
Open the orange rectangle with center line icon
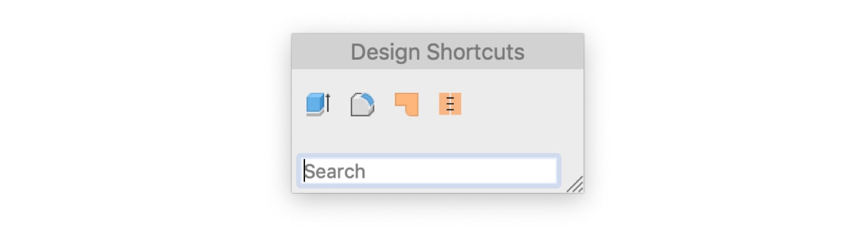[450, 104]
